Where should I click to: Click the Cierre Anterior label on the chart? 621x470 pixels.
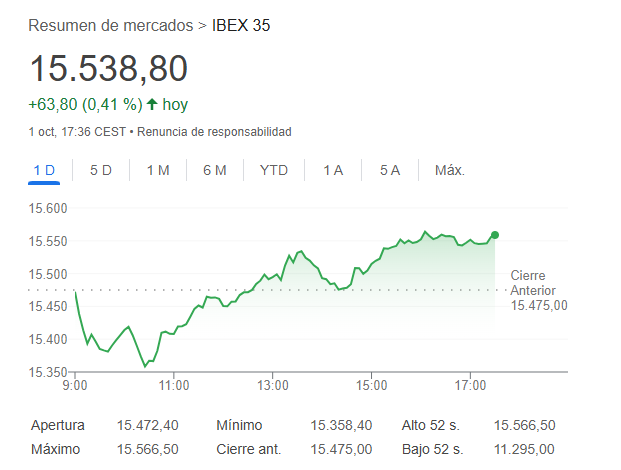point(538,283)
